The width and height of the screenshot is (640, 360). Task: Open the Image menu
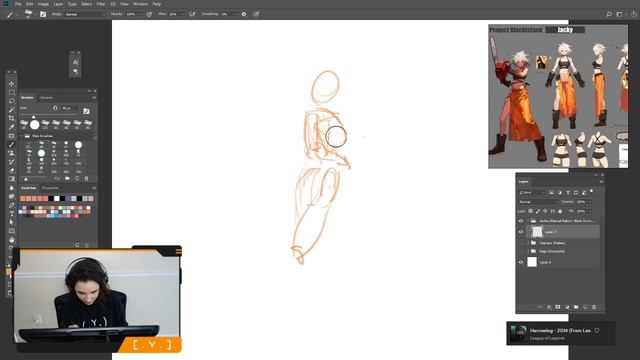[x=43, y=4]
